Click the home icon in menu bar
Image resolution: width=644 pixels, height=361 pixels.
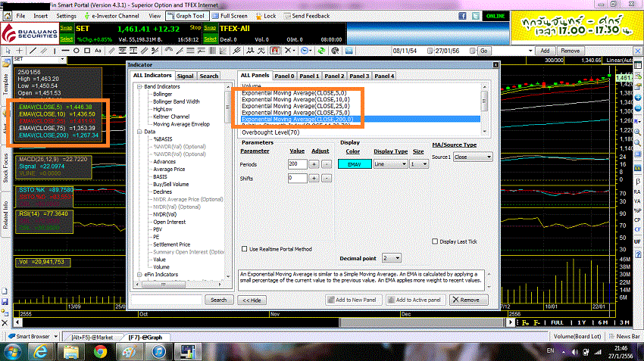[8, 16]
